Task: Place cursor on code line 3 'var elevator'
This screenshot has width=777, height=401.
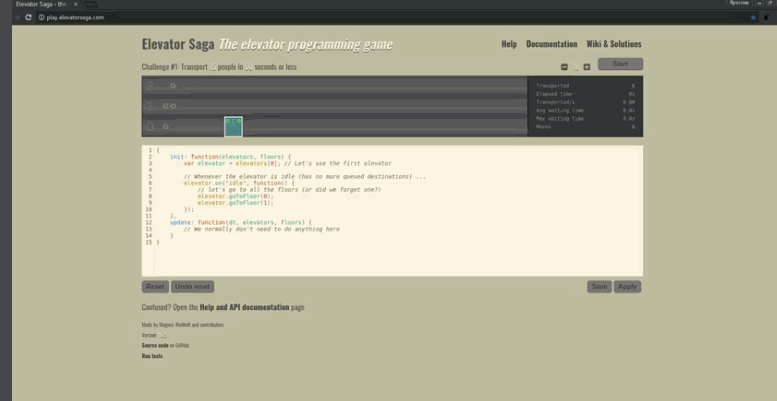Action: click(287, 163)
